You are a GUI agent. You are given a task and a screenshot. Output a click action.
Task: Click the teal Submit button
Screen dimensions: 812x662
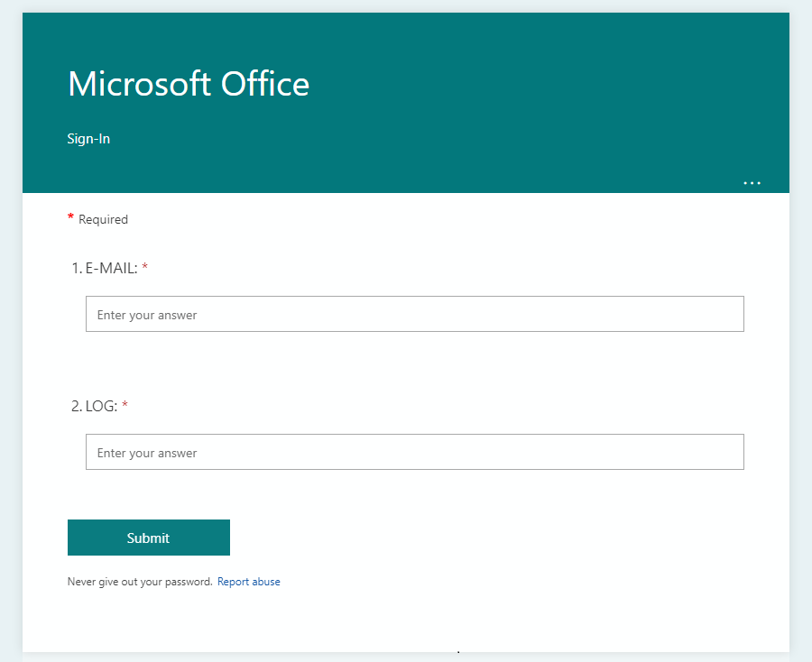[x=149, y=538]
